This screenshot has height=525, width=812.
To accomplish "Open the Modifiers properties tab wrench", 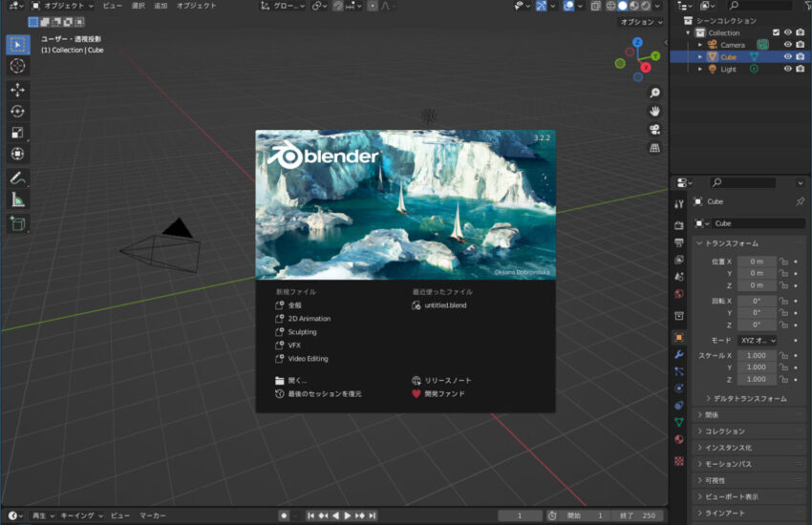I will point(679,354).
